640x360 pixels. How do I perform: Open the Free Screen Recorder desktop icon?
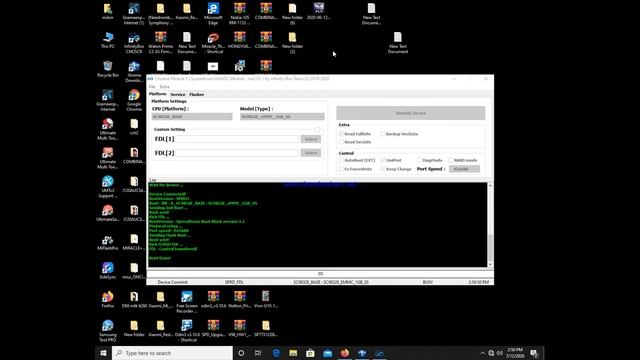click(187, 302)
